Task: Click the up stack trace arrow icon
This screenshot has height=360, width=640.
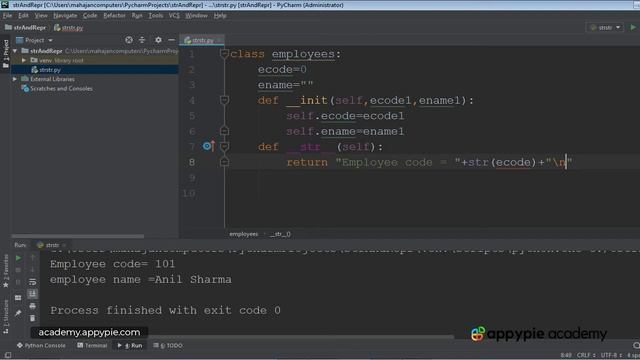Action: click(33, 258)
